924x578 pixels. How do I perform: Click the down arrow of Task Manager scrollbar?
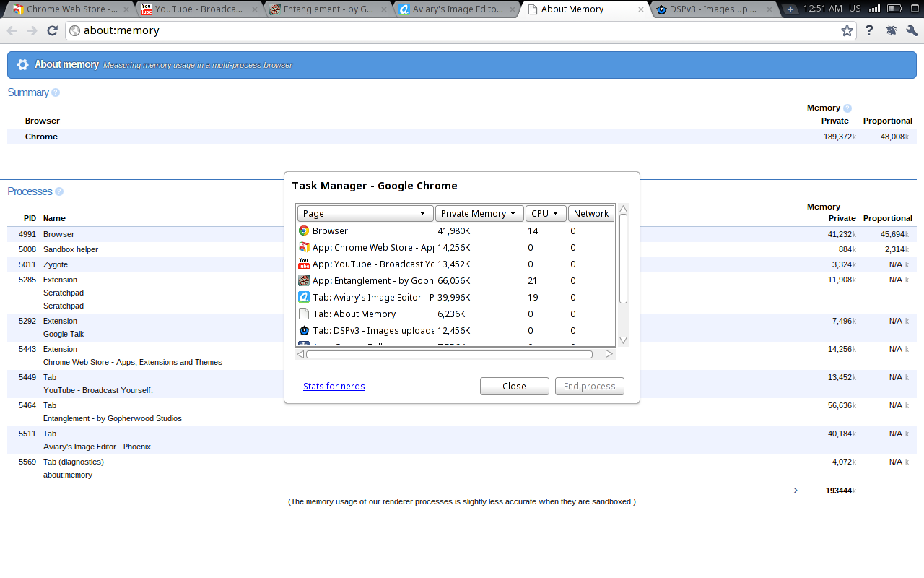[624, 340]
